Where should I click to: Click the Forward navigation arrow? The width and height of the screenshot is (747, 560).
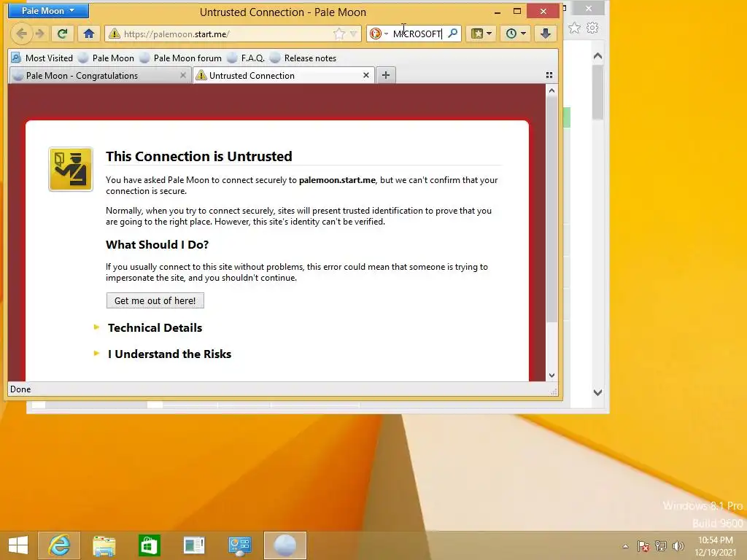(40, 34)
